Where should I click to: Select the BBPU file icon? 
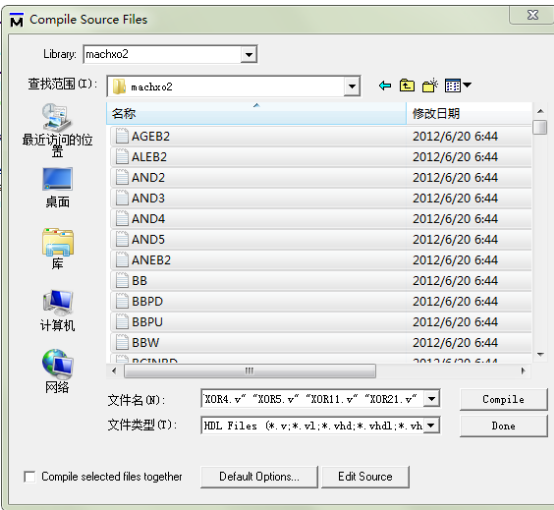(x=122, y=322)
